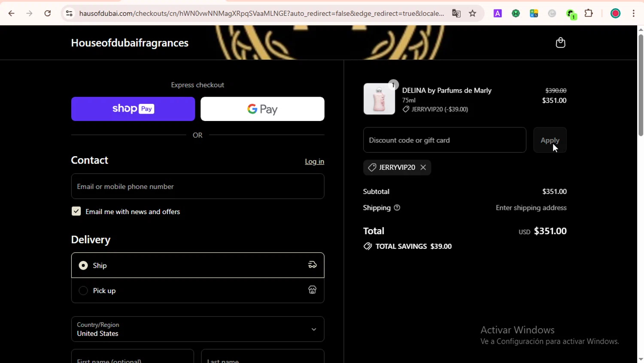644x363 pixels.
Task: Click the USD $351.00 total amount
Action: 542,231
